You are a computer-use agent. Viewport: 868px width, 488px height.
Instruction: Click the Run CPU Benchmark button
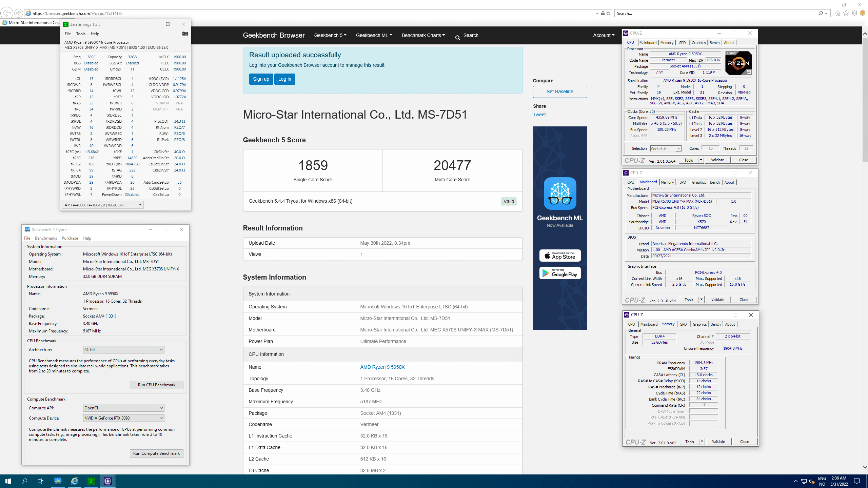[x=156, y=385]
